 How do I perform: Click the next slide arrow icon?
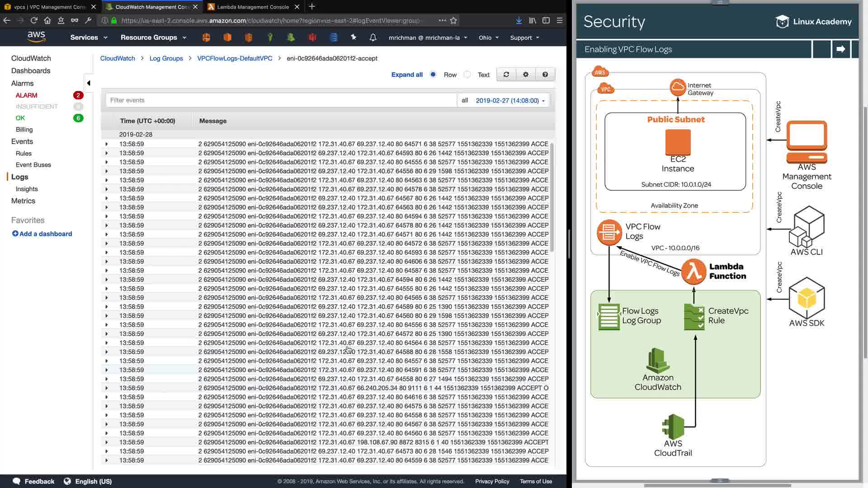pyautogui.click(x=840, y=49)
